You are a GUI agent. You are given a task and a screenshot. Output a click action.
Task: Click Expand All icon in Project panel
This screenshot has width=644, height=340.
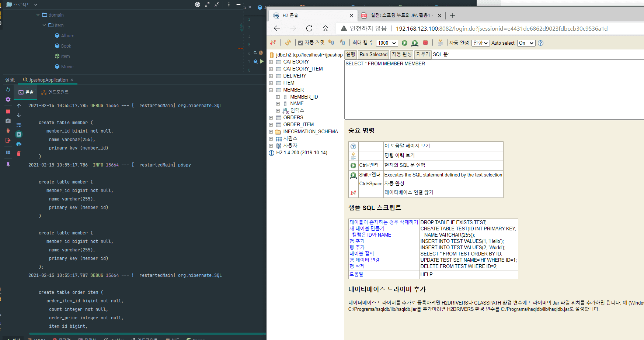click(x=207, y=4)
